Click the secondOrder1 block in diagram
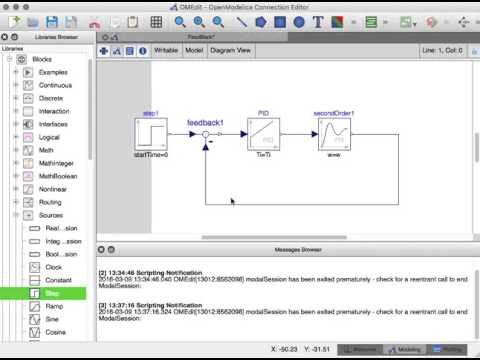 coord(334,134)
